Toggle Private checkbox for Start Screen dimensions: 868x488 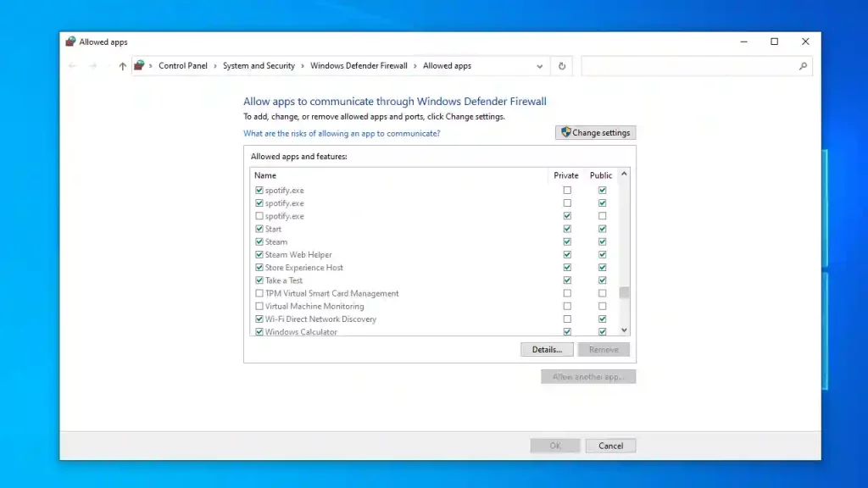click(x=567, y=229)
